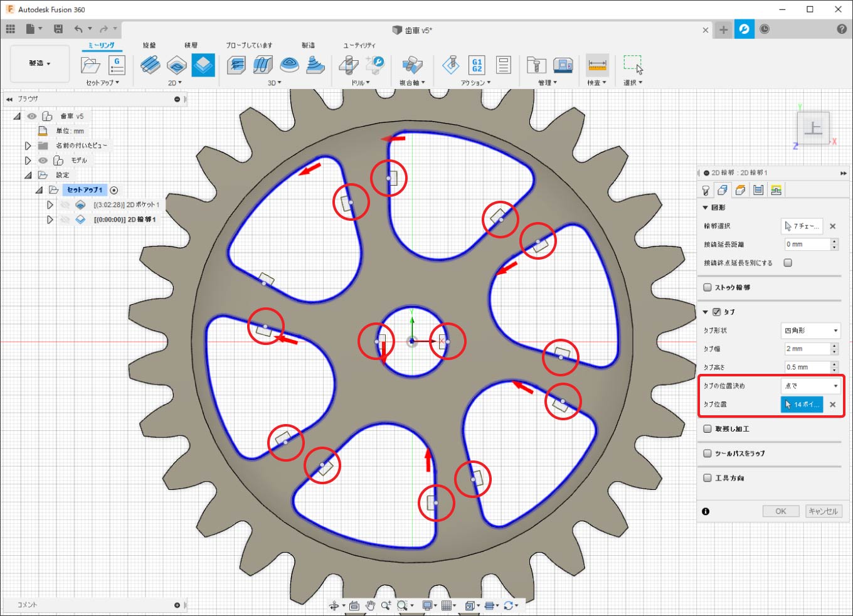This screenshot has height=616, width=853.
Task: Expand the 2D ポケット1 tree node
Action: [x=50, y=205]
